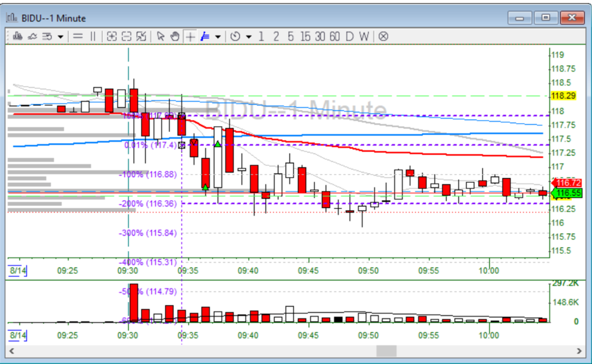This screenshot has height=364, width=592.
Task: Select the horizontal line drawing tool
Action: (x=78, y=37)
